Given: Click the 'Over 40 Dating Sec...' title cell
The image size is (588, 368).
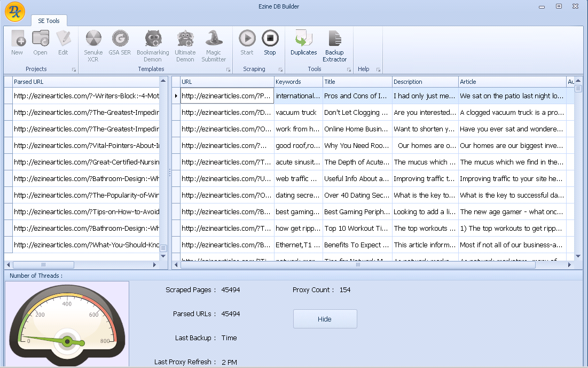Looking at the screenshot, I should point(357,195).
